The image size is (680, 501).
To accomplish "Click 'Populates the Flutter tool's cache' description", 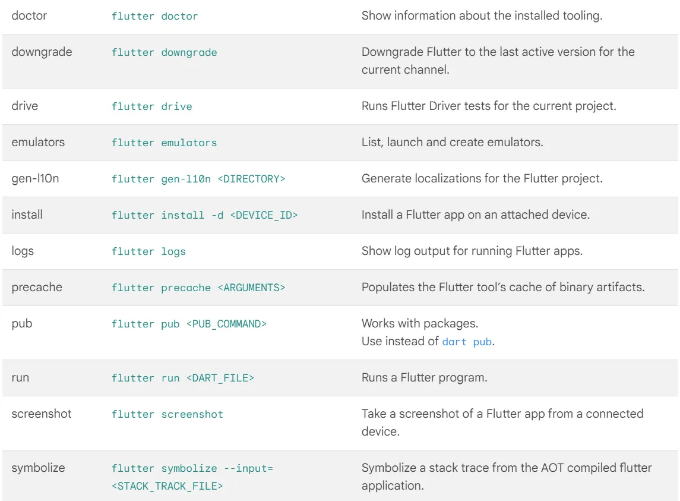I will click(x=503, y=287).
